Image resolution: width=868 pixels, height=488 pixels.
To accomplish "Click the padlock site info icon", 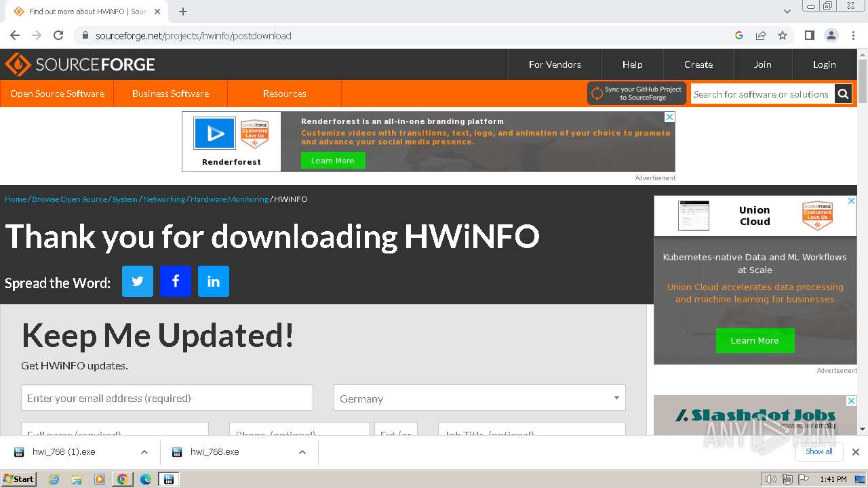I will [x=85, y=35].
